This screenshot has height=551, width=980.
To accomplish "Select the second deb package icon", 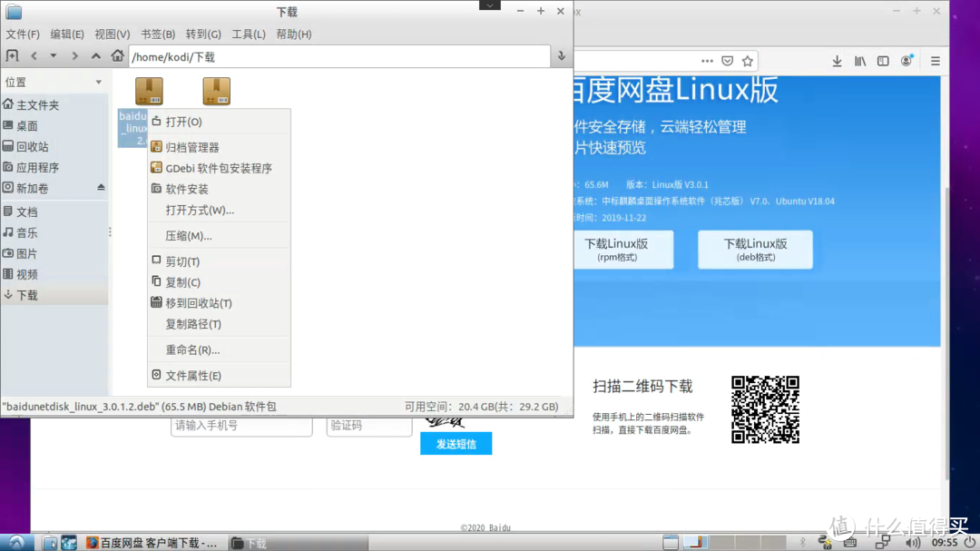I will [x=216, y=92].
